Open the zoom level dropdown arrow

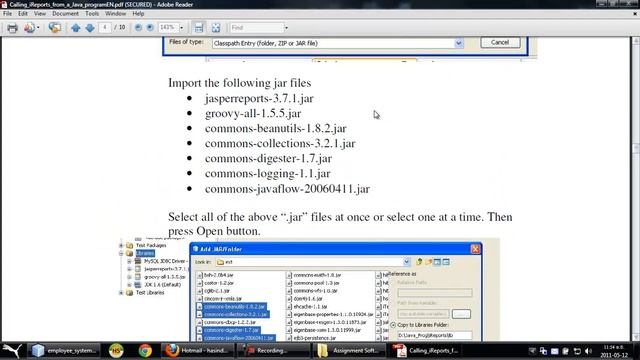(182, 28)
